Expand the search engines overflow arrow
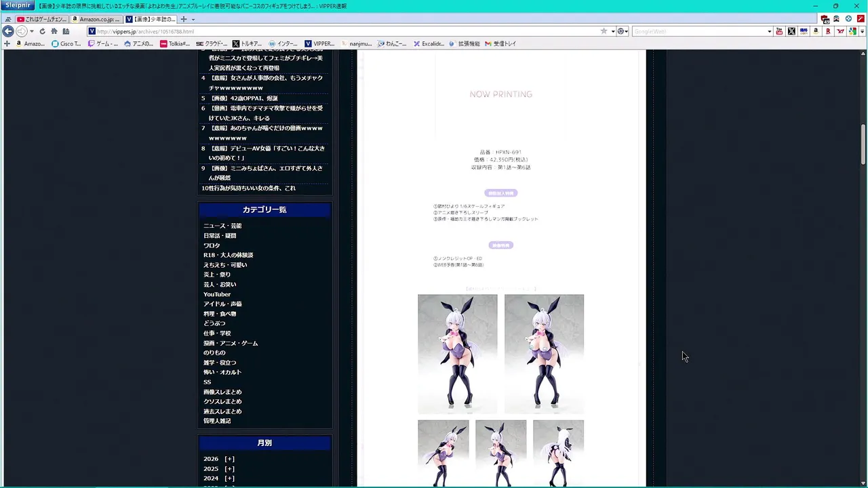Image resolution: width=868 pixels, height=488 pixels. point(863,31)
